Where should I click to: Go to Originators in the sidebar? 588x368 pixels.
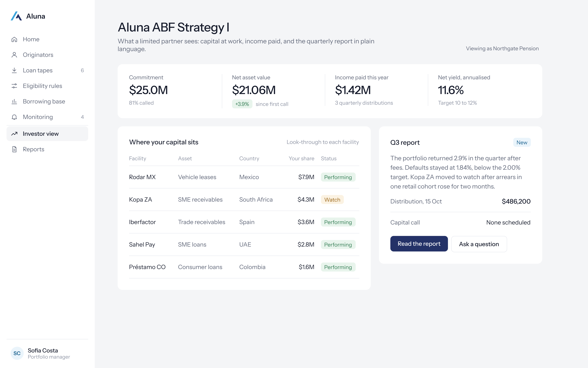(47, 55)
